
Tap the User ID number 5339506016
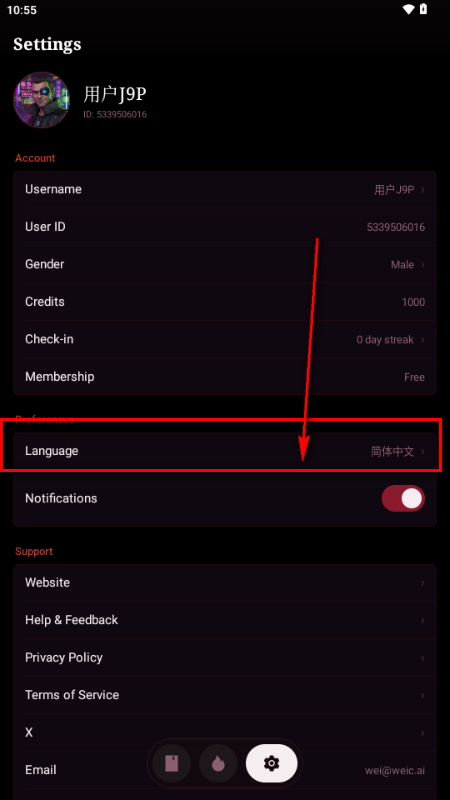(396, 227)
